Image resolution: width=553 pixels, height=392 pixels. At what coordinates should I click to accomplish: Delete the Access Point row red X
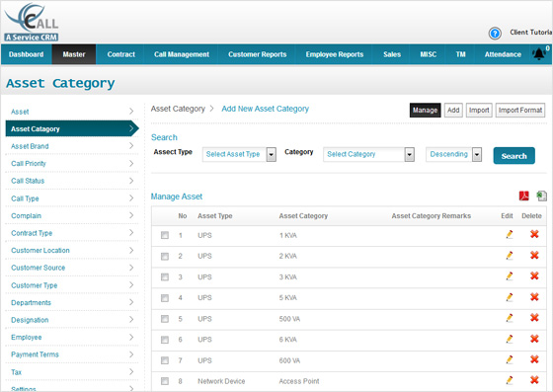[534, 380]
